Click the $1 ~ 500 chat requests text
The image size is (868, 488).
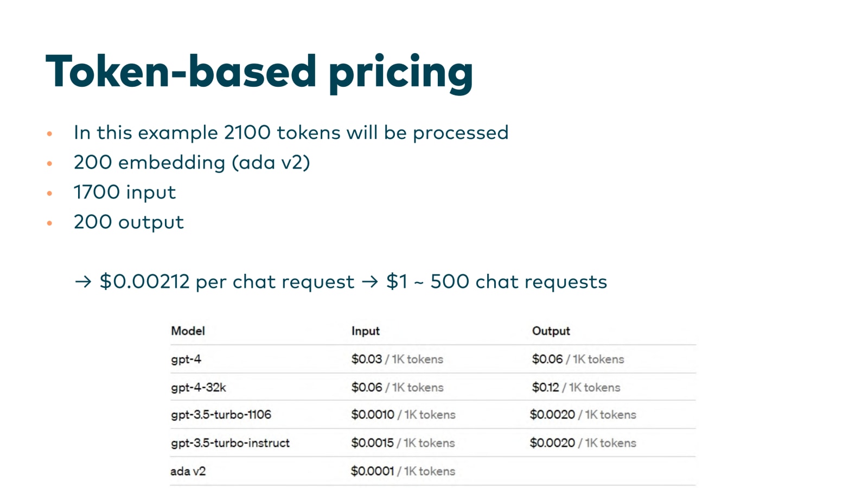(x=496, y=282)
